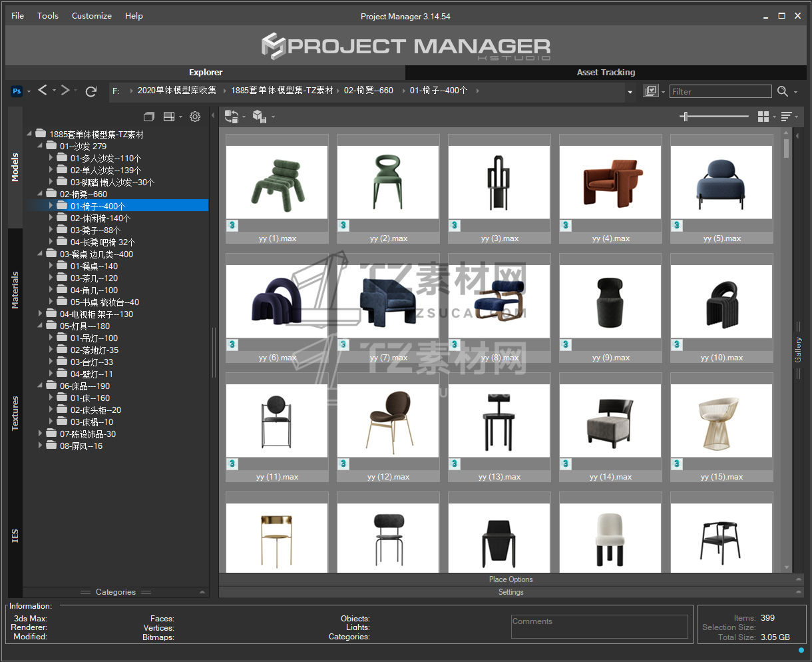Click the magnifier search icon
The height and width of the screenshot is (662, 812).
point(783,91)
